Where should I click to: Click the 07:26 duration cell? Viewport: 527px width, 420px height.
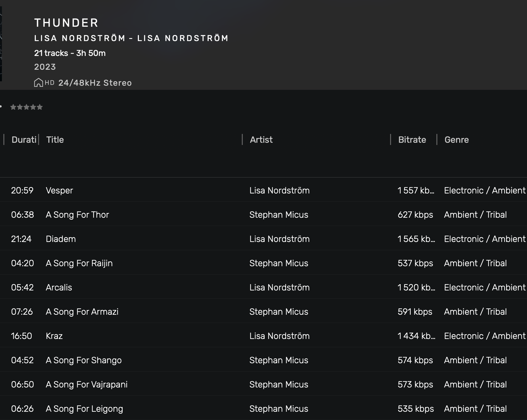click(x=22, y=312)
